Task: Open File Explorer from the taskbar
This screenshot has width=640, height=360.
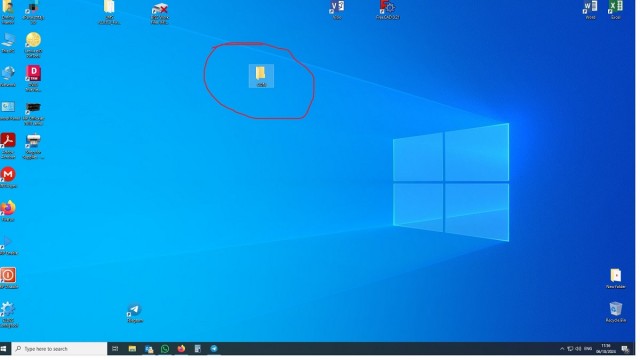Action: pos(132,349)
